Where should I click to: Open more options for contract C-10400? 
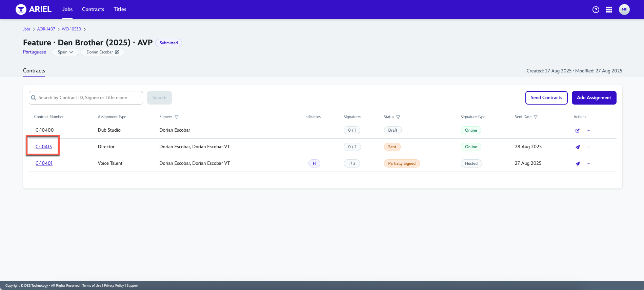point(588,131)
